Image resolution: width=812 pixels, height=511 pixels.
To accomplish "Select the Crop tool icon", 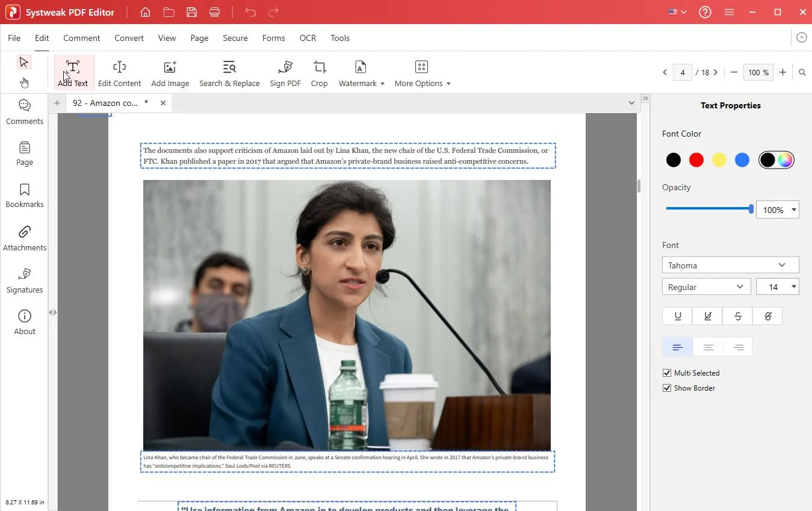I will pos(319,67).
